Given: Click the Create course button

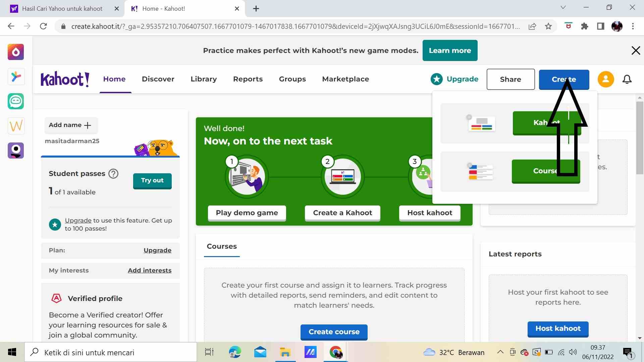Looking at the screenshot, I should [x=334, y=332].
